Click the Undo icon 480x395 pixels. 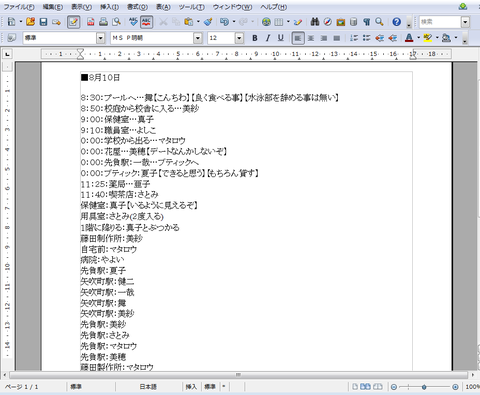(x=224, y=22)
